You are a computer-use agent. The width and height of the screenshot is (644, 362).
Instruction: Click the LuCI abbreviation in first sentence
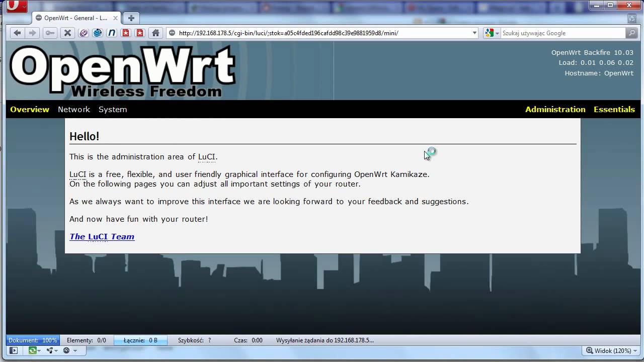click(x=207, y=157)
